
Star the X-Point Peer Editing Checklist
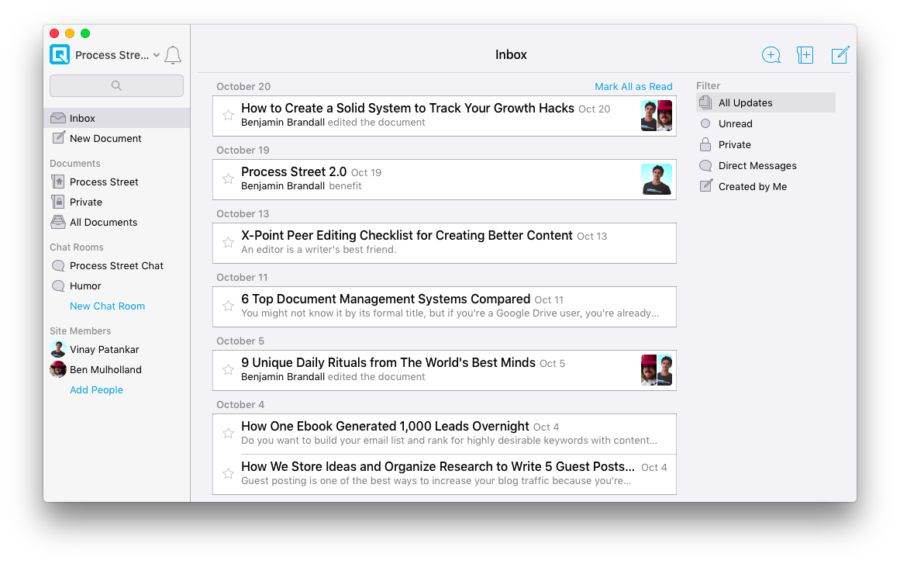pos(228,242)
